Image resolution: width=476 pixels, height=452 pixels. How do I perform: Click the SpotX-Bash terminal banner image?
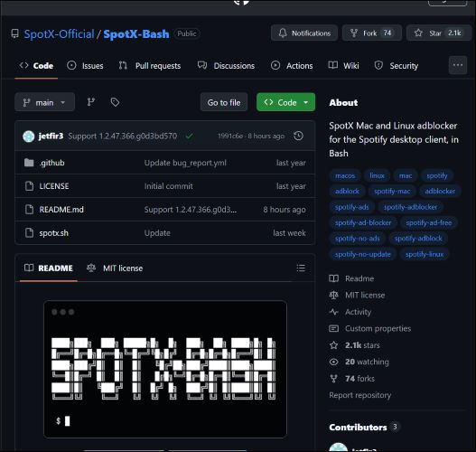[165, 369]
